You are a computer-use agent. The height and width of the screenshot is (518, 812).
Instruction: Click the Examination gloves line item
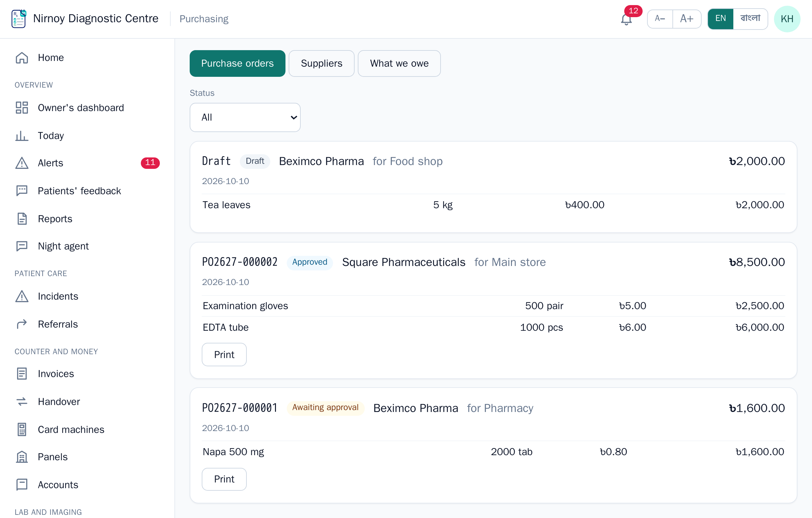tap(493, 306)
